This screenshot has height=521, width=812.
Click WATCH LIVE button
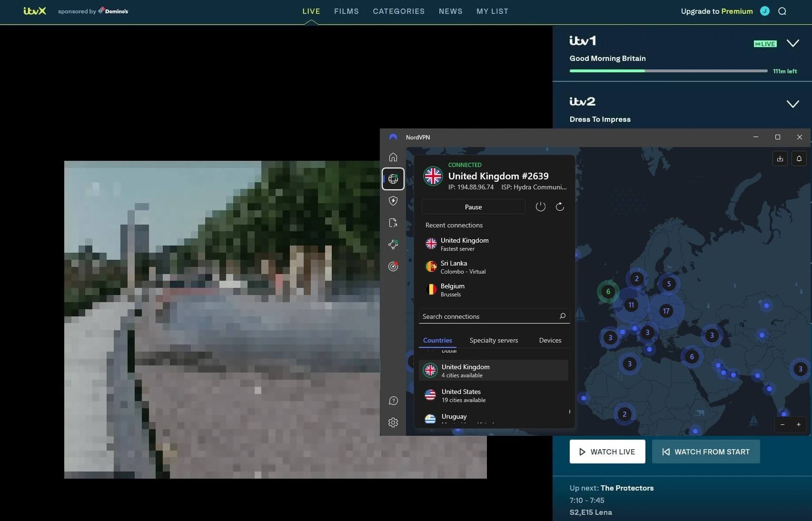pos(607,452)
